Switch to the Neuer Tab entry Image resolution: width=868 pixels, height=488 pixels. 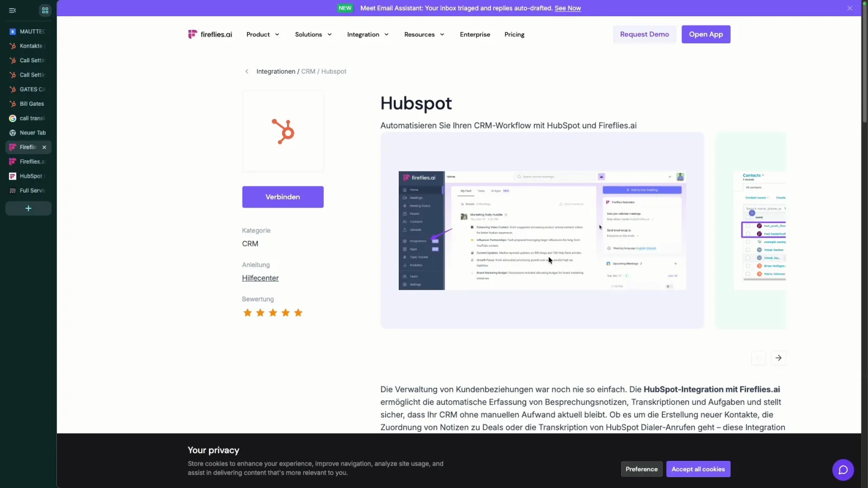28,133
